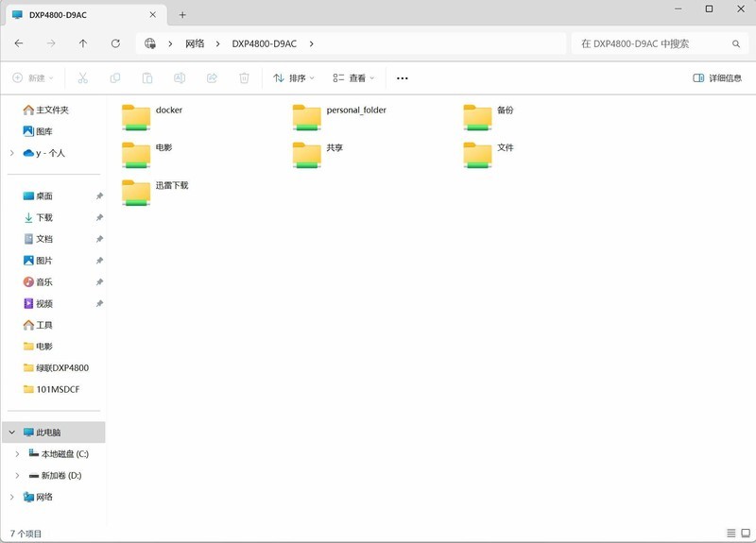756x543 pixels.
Task: Go up one folder level
Action: pos(83,43)
